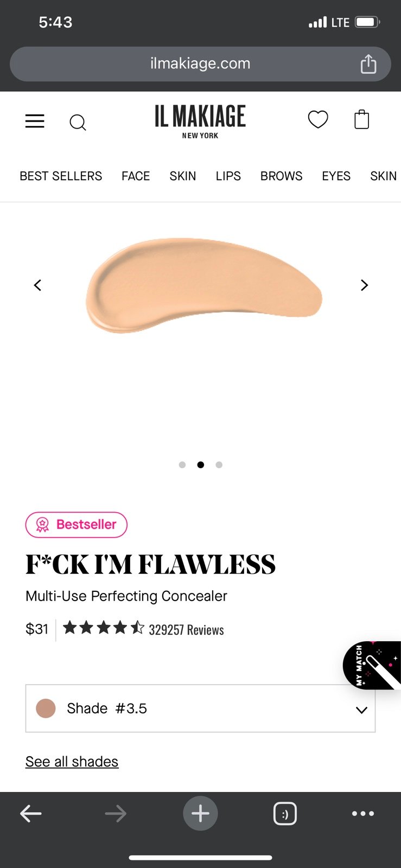
Task: Click See all shades link
Action: click(x=72, y=762)
